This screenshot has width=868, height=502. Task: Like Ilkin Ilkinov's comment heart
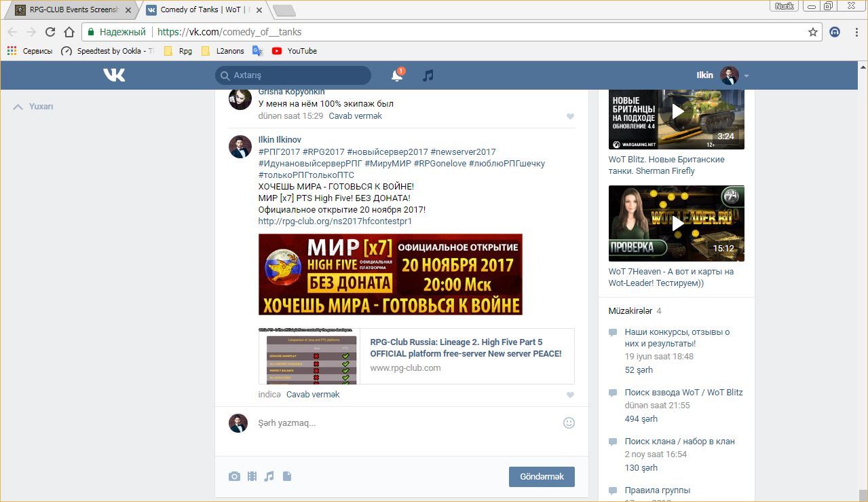pyautogui.click(x=570, y=395)
